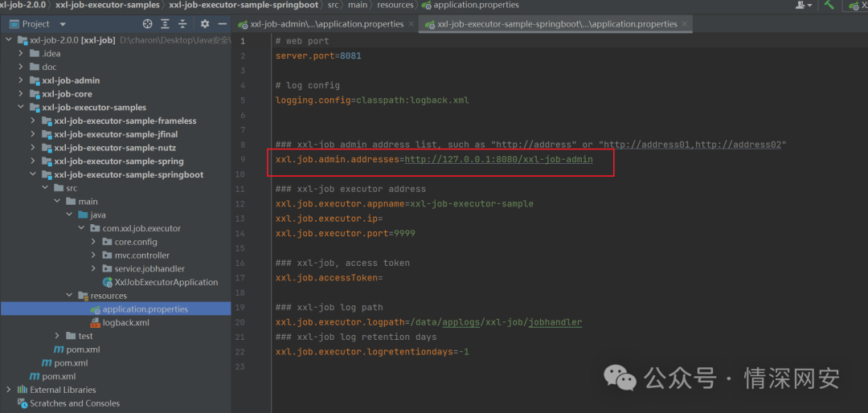Collapse the xxl-job-executor-samples module
The width and height of the screenshot is (868, 413).
(x=21, y=108)
